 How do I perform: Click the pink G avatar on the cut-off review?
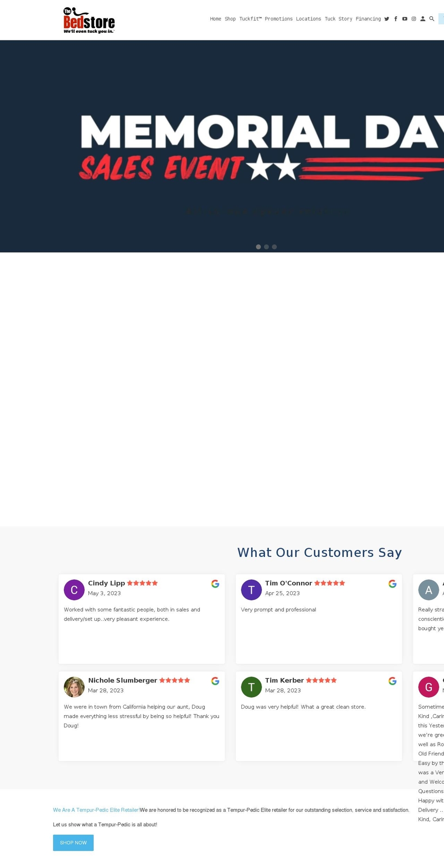tap(429, 687)
